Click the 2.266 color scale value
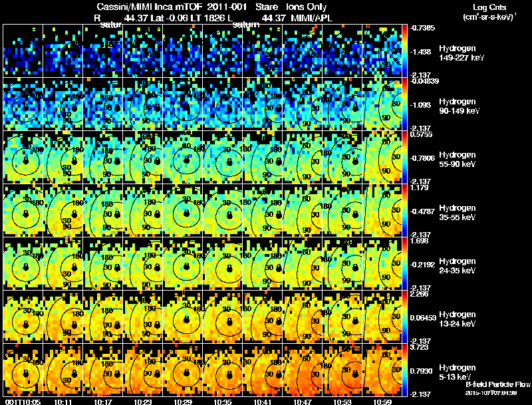532x405 pixels. click(420, 294)
